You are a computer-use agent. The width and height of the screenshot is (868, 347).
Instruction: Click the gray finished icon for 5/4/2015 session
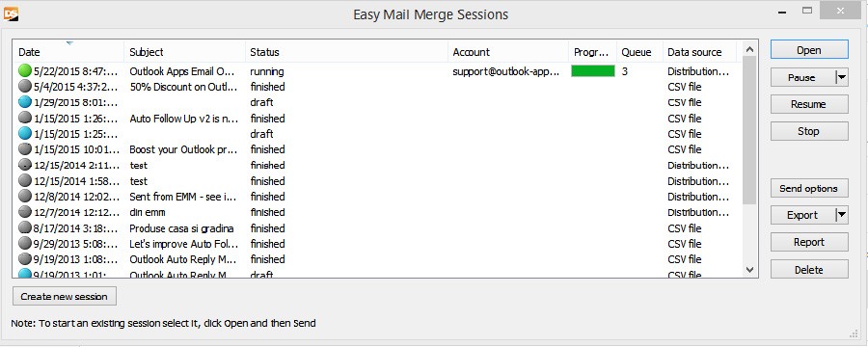(24, 87)
